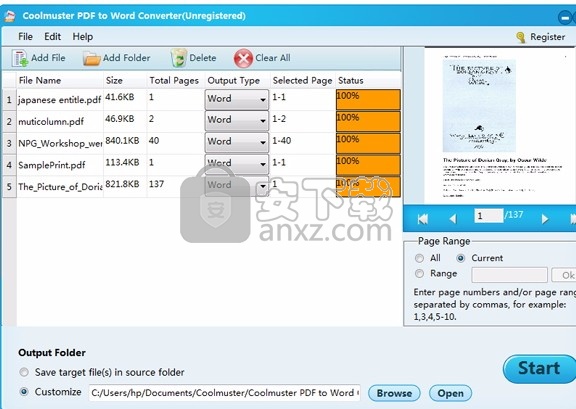Screen dimensions: 576x409
Task: Click the 100% status bar of muticolumn.pdf
Action: pos(368,121)
